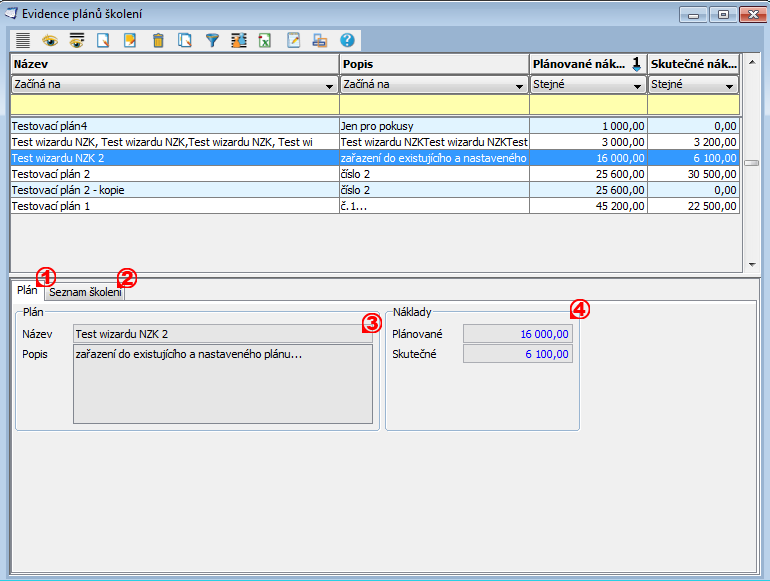Click the table's scroll down arrow
This screenshot has height=581, width=770.
[x=752, y=264]
